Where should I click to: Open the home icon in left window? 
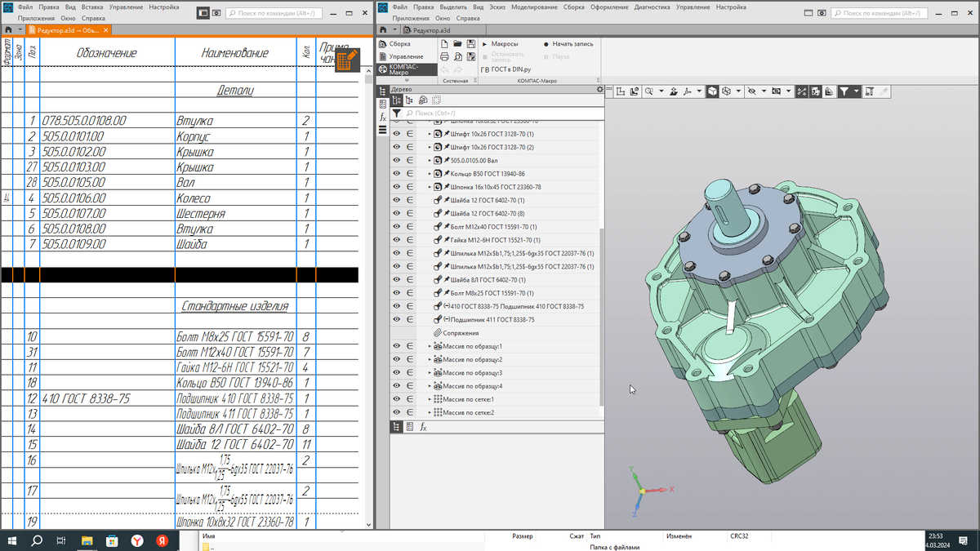pyautogui.click(x=8, y=30)
